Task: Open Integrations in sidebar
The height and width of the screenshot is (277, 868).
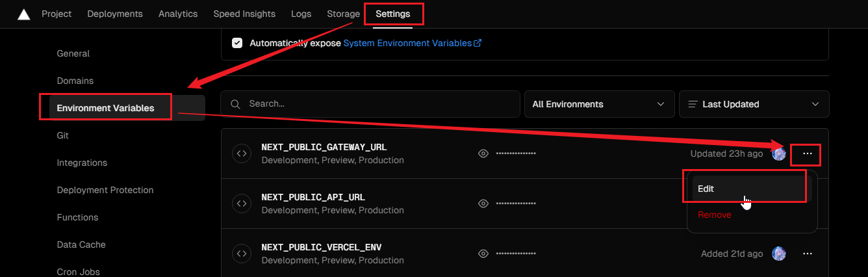Action: pos(82,163)
